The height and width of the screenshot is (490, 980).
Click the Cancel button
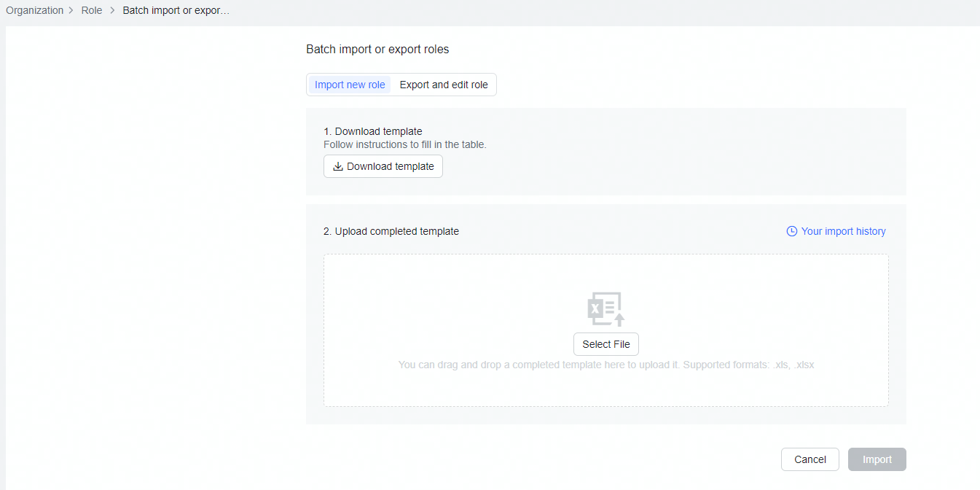810,459
